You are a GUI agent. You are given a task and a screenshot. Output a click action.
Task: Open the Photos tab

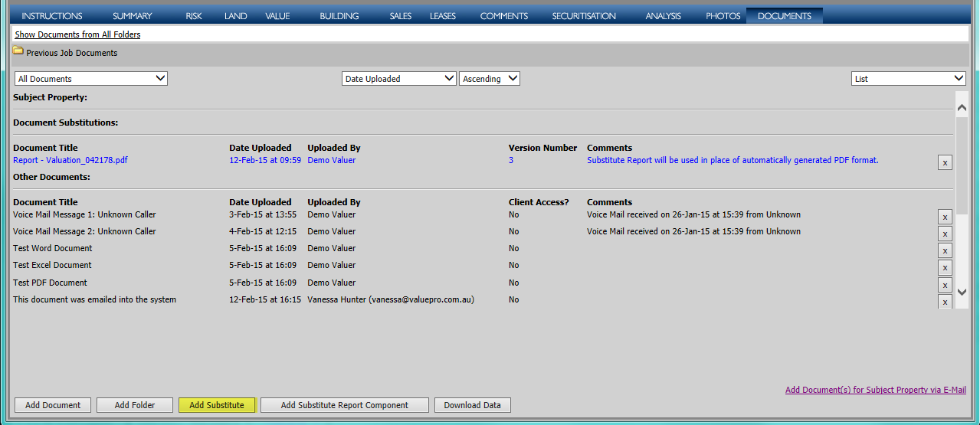click(x=723, y=16)
